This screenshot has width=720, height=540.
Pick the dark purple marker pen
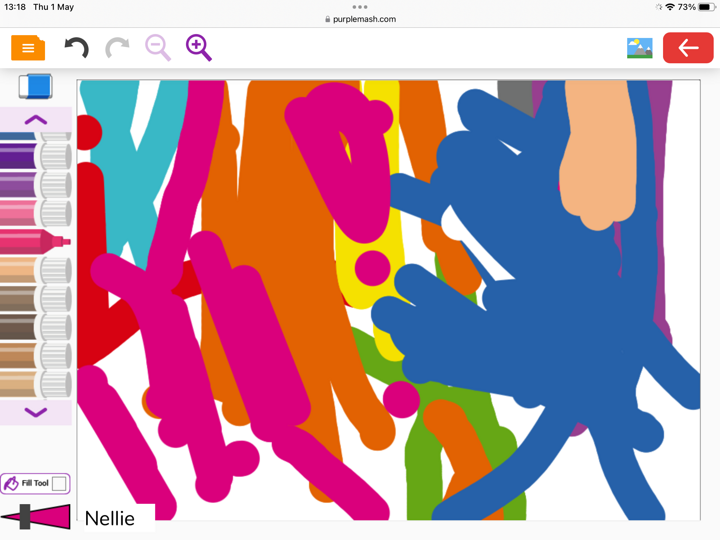coord(36,156)
